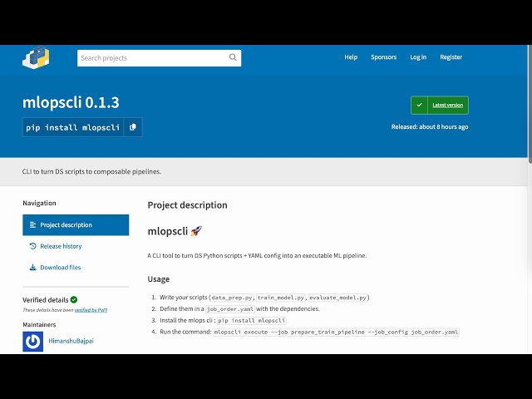Click the page's vertical scrollbar thumb
The image size is (532, 399).
(530, 106)
